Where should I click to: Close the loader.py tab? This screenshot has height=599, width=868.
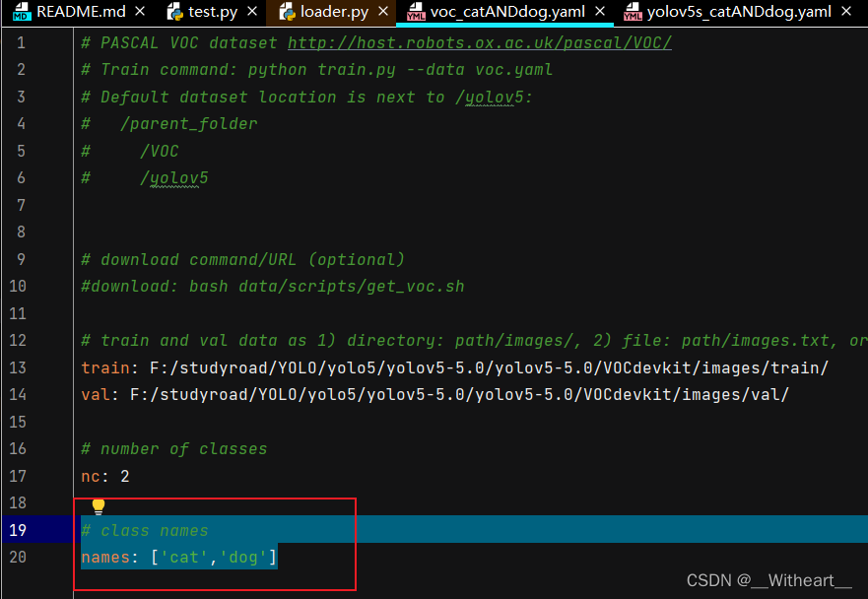click(383, 11)
